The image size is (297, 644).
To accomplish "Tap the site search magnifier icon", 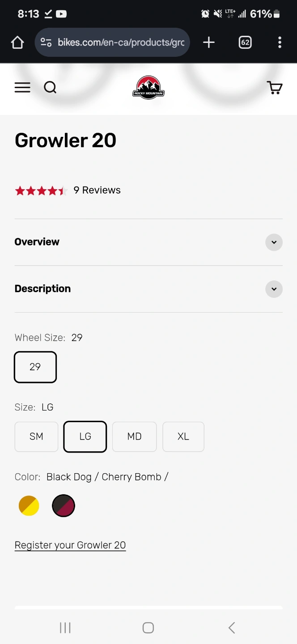I will click(50, 88).
